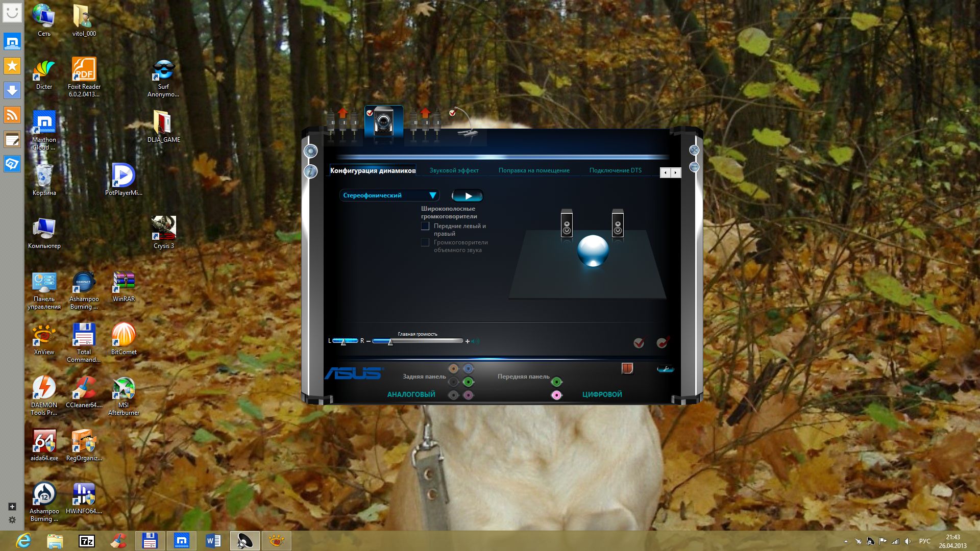
Task: Switch to 'Звуковой эффект' tab
Action: (454, 170)
